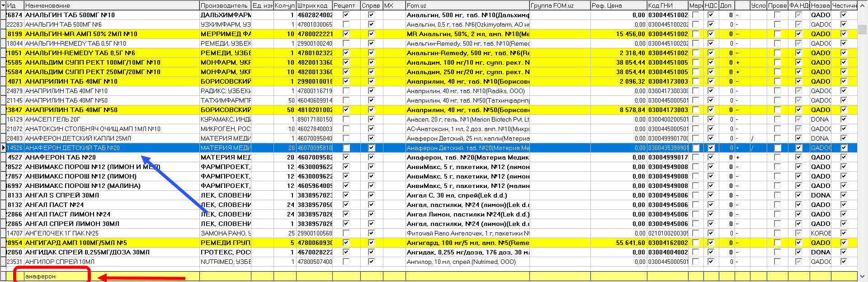868x282 pixels.
Task: Click price cell 15 456,00
Action: click(x=618, y=34)
